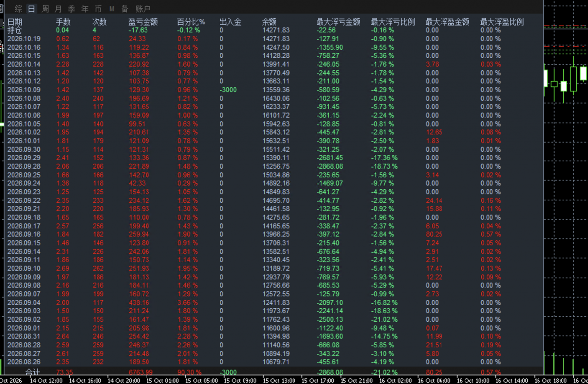Viewport: 588px width, 384px height.
Task: Click the -2868.08 floating loss on 2026.09.28
Action: point(330,166)
